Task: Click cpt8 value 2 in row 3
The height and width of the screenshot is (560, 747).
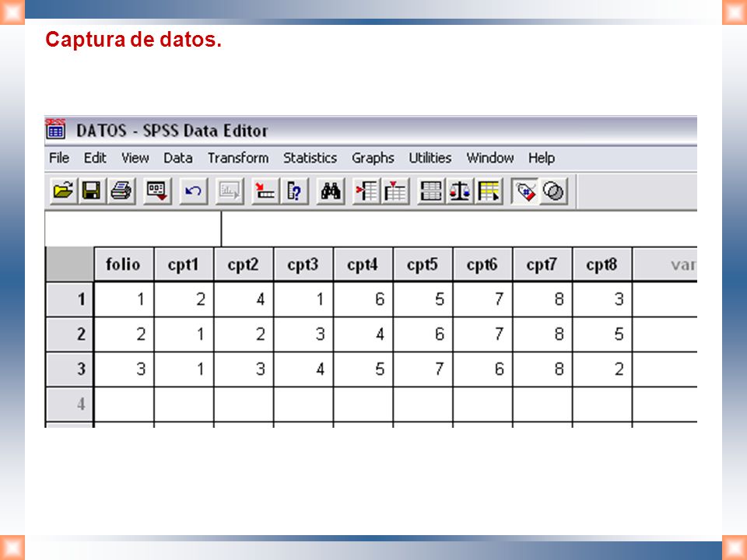Action: (602, 369)
